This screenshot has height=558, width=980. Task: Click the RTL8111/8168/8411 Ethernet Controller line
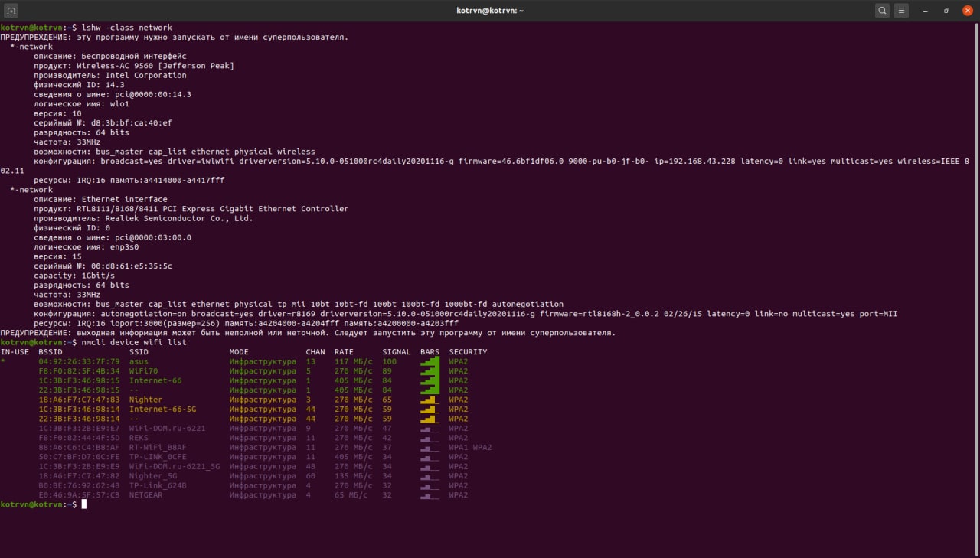click(x=191, y=208)
